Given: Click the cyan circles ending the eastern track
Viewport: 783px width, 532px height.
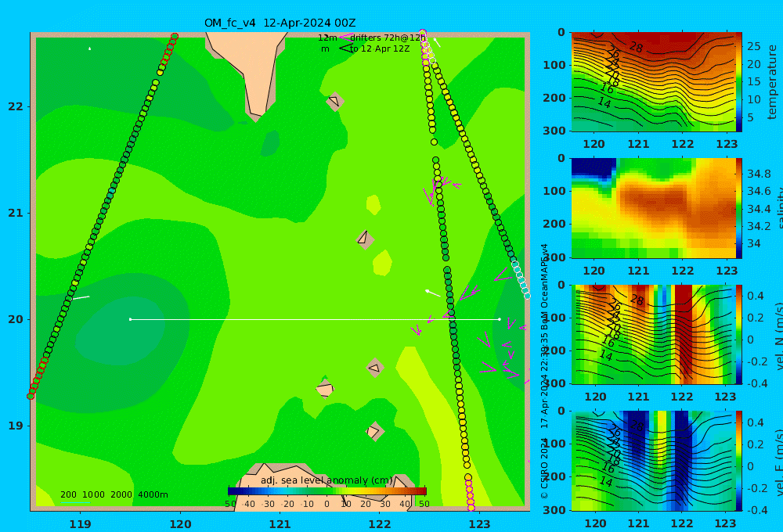Looking at the screenshot, I should pyautogui.click(x=521, y=279).
